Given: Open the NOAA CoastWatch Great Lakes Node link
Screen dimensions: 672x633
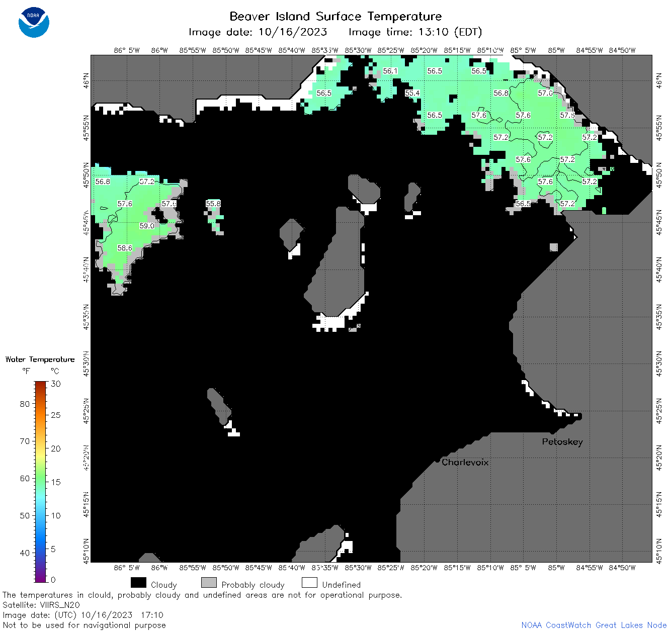Looking at the screenshot, I should [x=594, y=625].
